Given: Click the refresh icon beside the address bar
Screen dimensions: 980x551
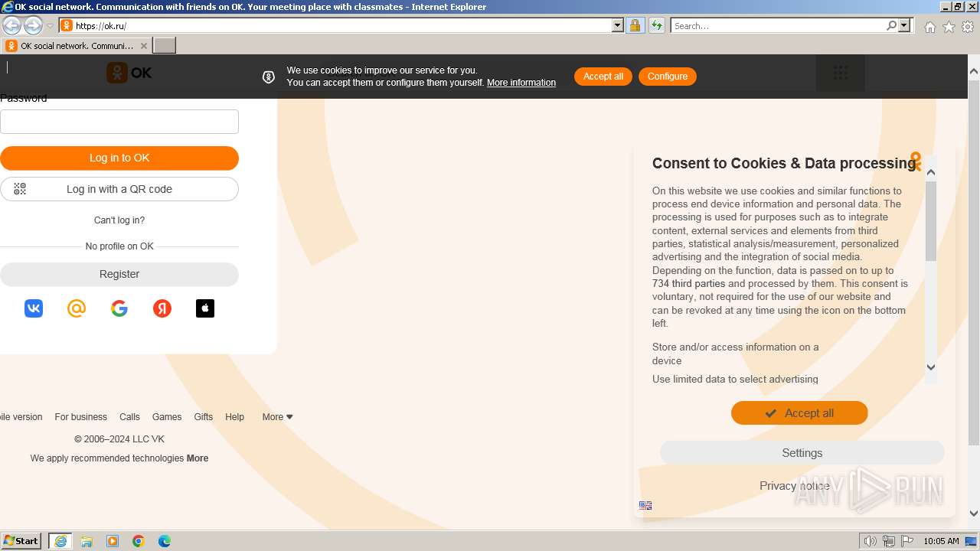Looking at the screenshot, I should tap(657, 25).
